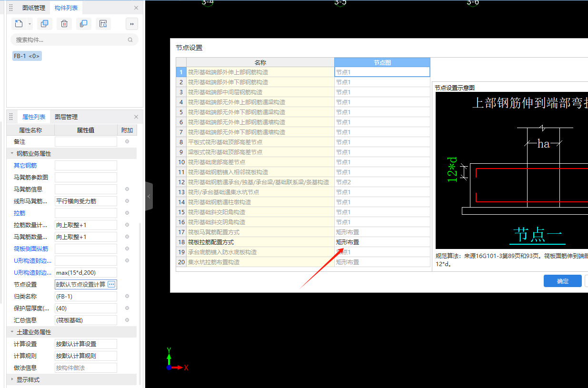This screenshot has width=588, height=388.
Task: Toggle 附加 circle for 马凳筋数量 row
Action: tap(127, 237)
